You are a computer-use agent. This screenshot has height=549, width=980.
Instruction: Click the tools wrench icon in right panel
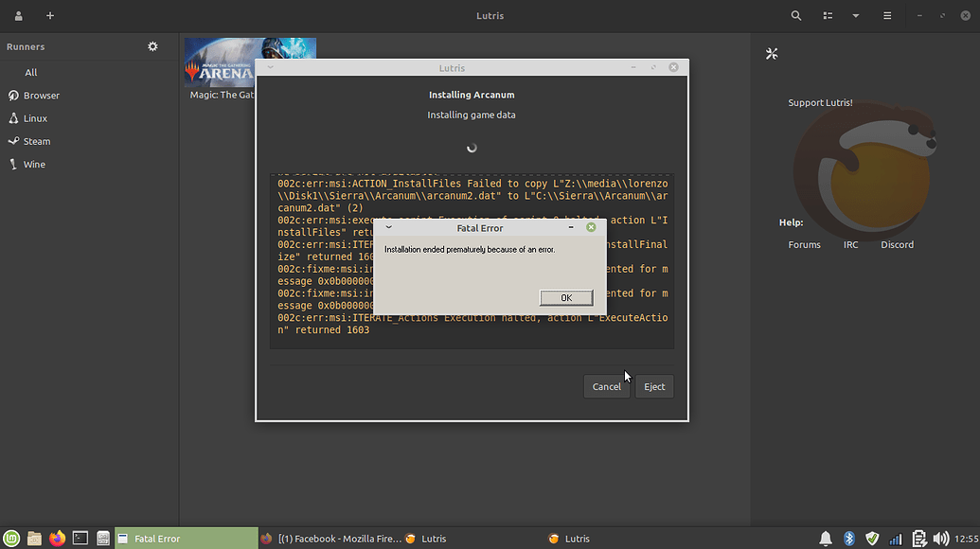[772, 54]
